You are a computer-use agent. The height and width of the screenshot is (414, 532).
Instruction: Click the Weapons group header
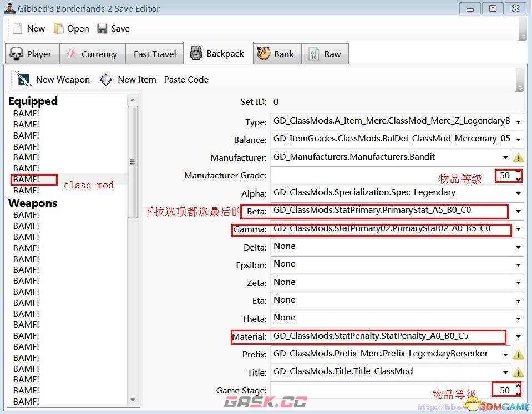33,203
